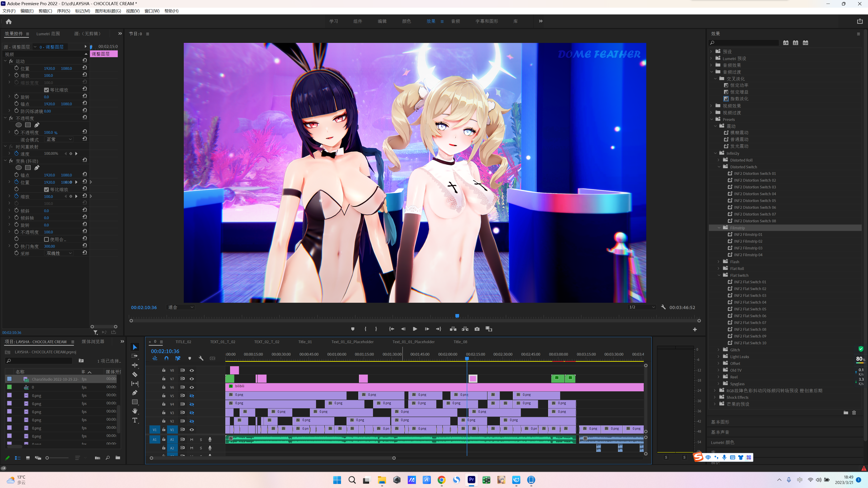Select the Razor tool
The image size is (868, 488).
[x=135, y=374]
